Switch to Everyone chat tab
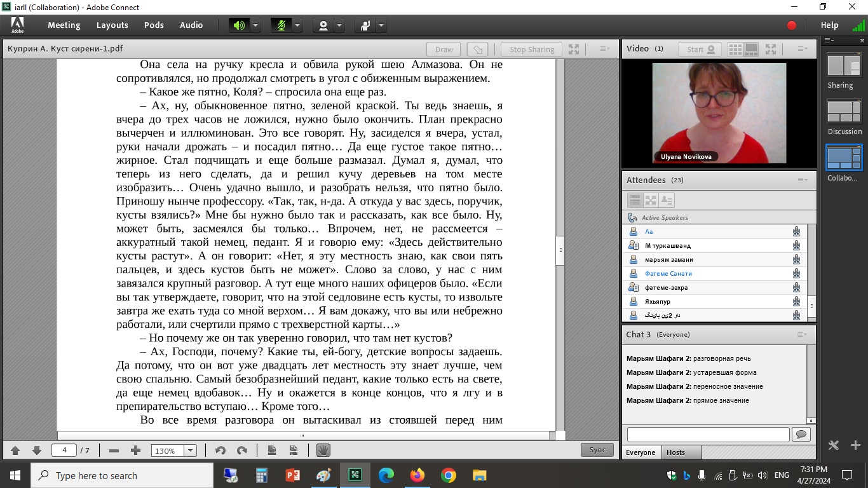The width and height of the screenshot is (868, 488). coord(641,452)
